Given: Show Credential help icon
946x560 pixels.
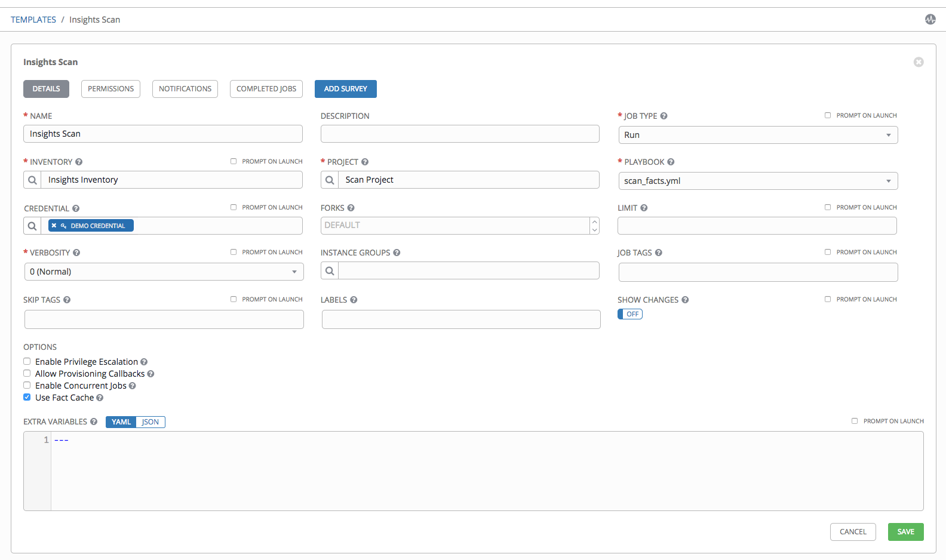Looking at the screenshot, I should (x=76, y=208).
